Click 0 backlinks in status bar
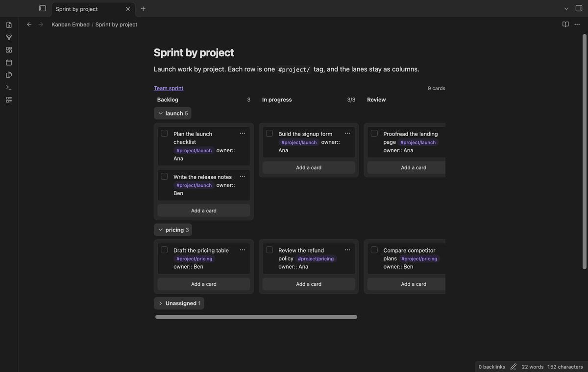Viewport: 588px width, 372px height. coord(491,367)
